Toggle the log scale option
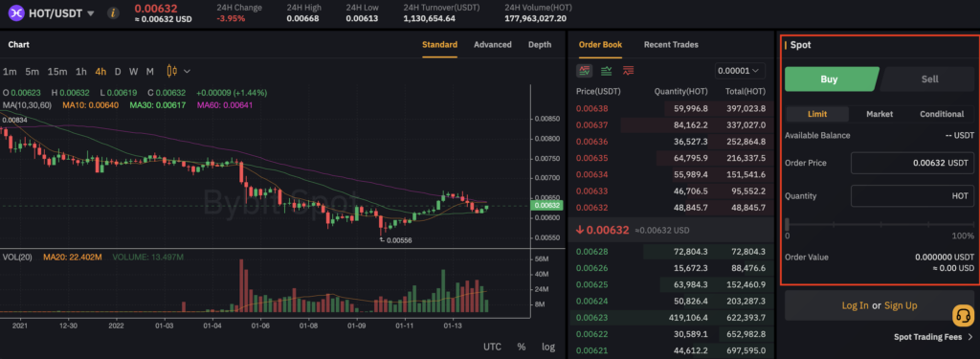Screen dimensions: 980x359 click(548, 347)
